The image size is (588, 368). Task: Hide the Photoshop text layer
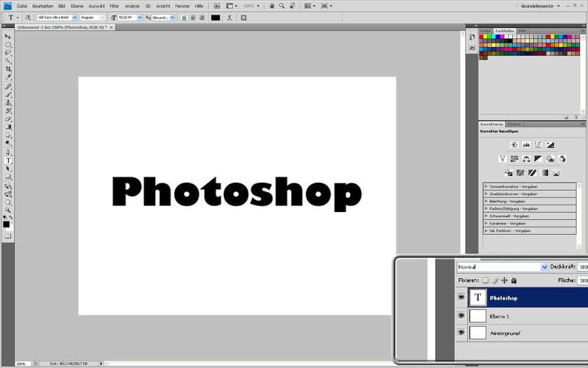point(462,297)
